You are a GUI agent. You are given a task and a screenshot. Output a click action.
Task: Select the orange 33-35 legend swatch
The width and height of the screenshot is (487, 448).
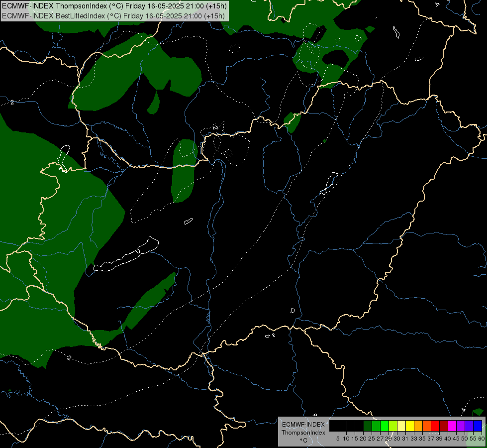[x=418, y=426]
